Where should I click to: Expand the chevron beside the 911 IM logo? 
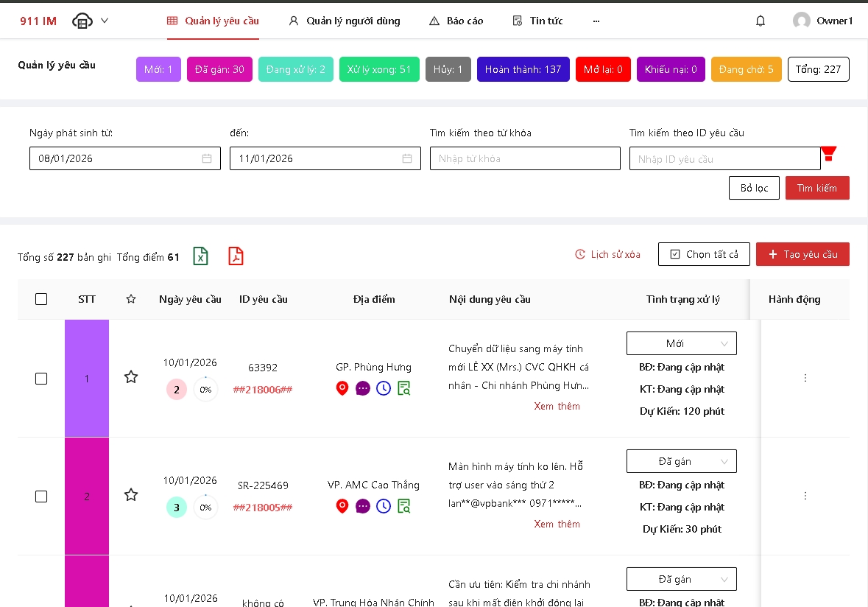[x=104, y=21]
